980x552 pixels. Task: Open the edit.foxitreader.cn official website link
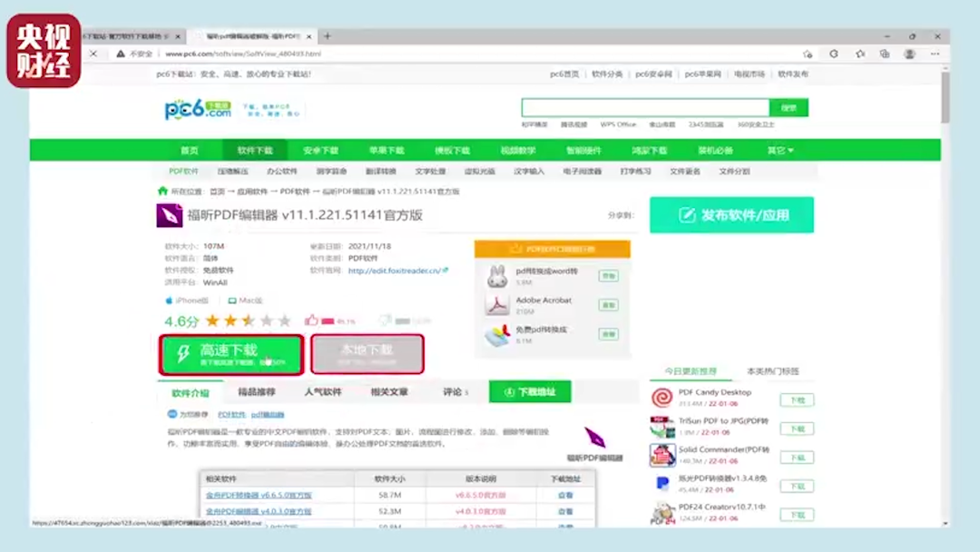[394, 271]
